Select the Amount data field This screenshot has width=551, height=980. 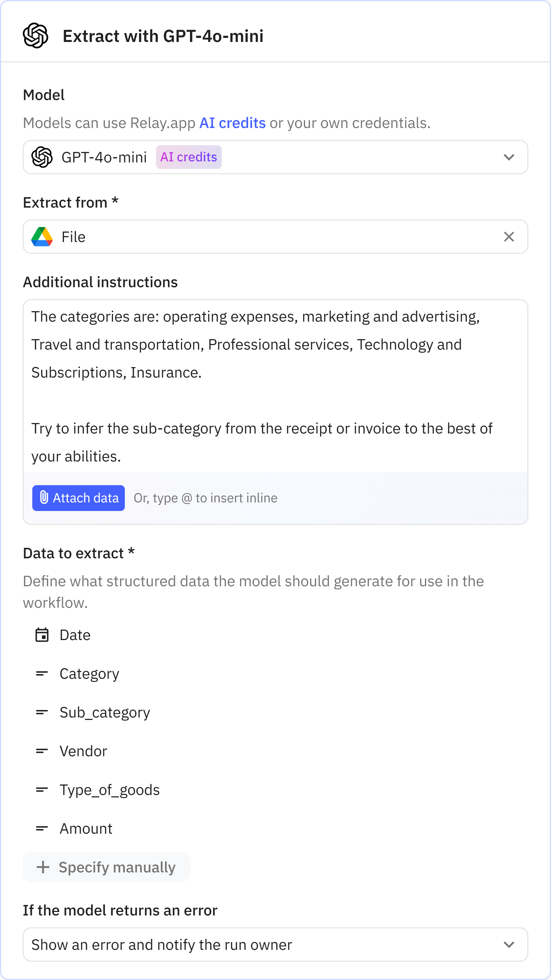[86, 828]
